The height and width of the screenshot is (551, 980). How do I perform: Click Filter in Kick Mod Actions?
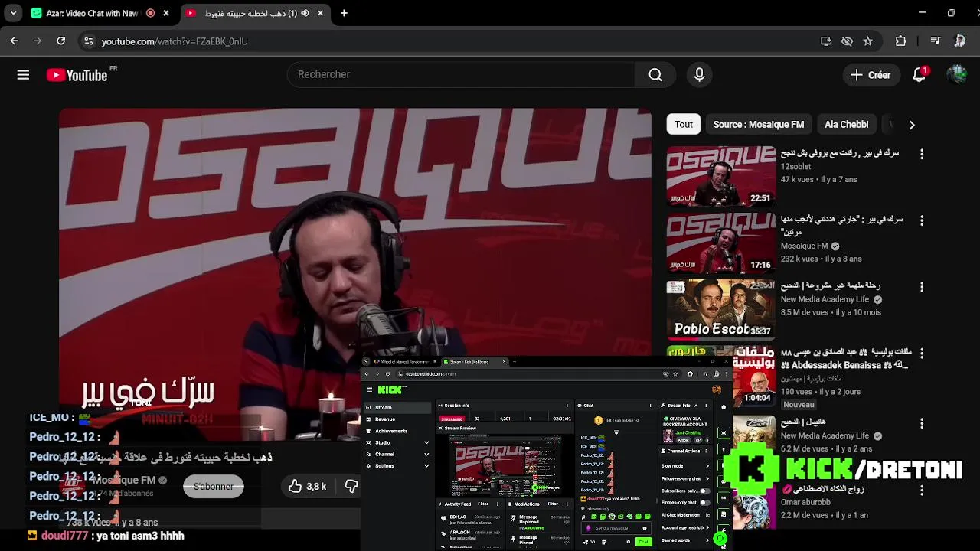553,504
